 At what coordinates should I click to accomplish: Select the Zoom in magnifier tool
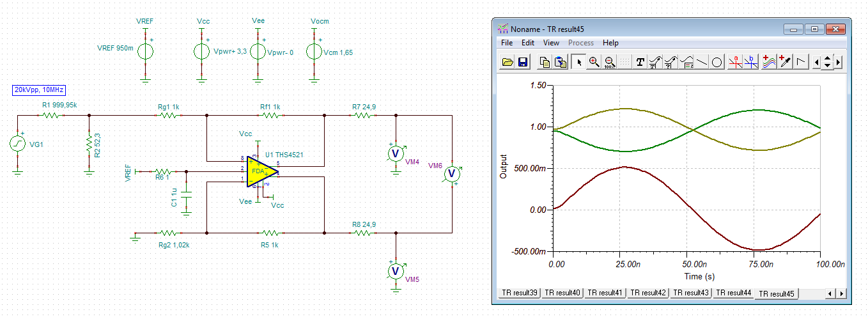tap(594, 62)
